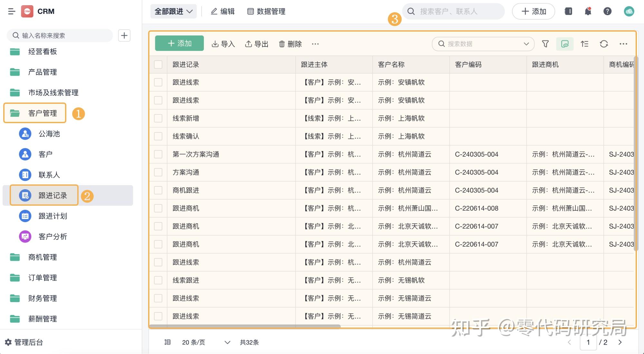Click plus icon beside sidebar search

[124, 35]
